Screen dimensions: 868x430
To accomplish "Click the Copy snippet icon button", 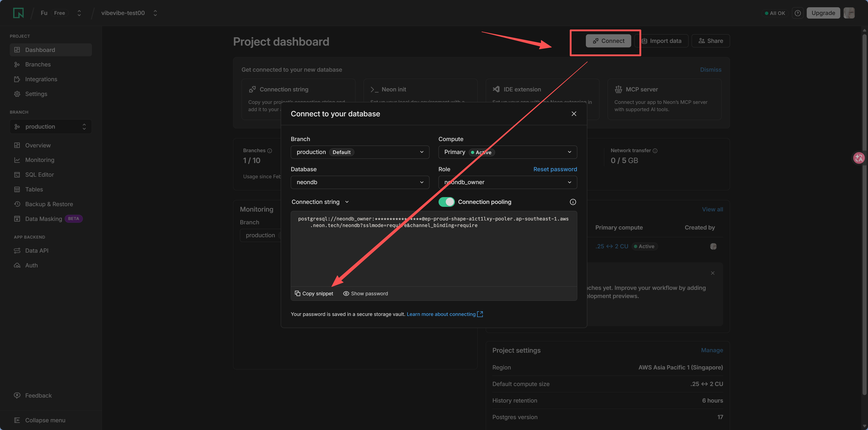I will [x=314, y=293].
